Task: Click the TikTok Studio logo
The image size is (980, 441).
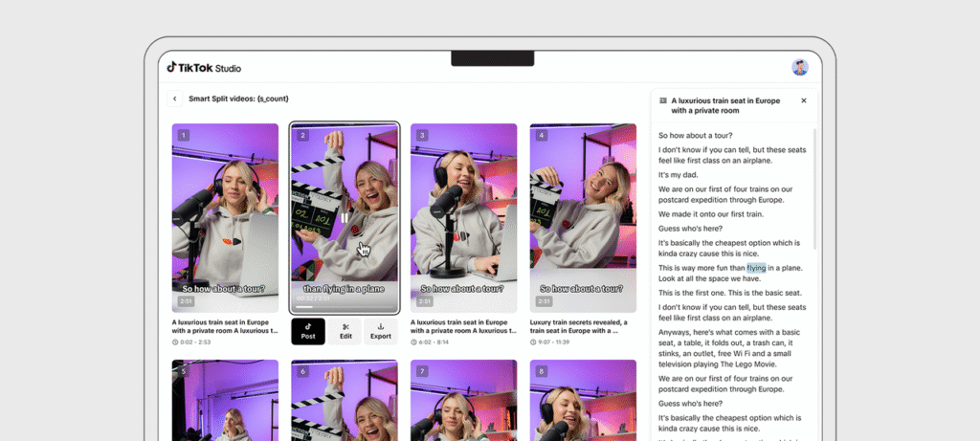Action: tap(204, 68)
